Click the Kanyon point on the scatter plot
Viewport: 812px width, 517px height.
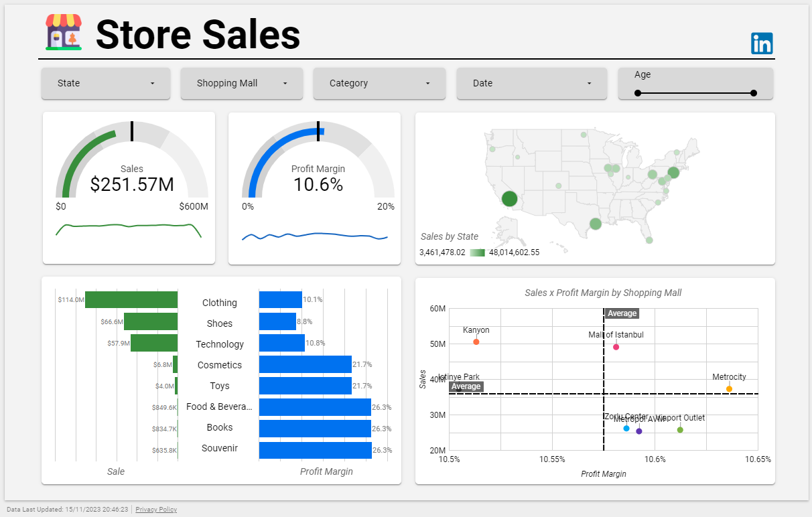pos(476,341)
